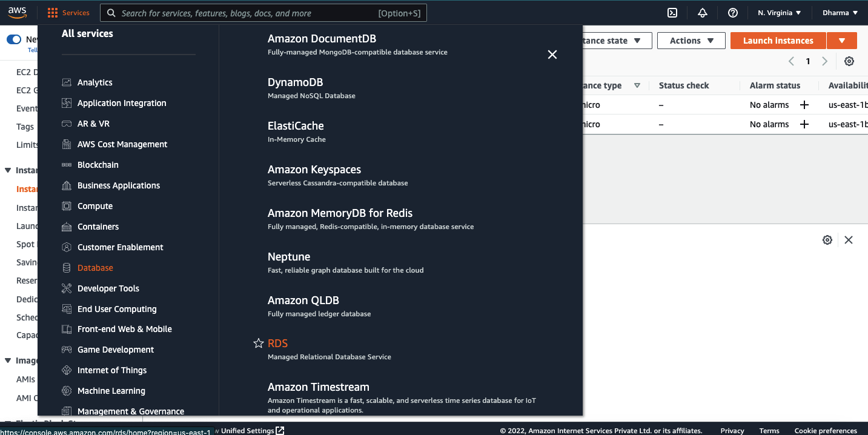The height and width of the screenshot is (435, 868).
Task: Sort by the Instance type column arrow
Action: point(637,85)
